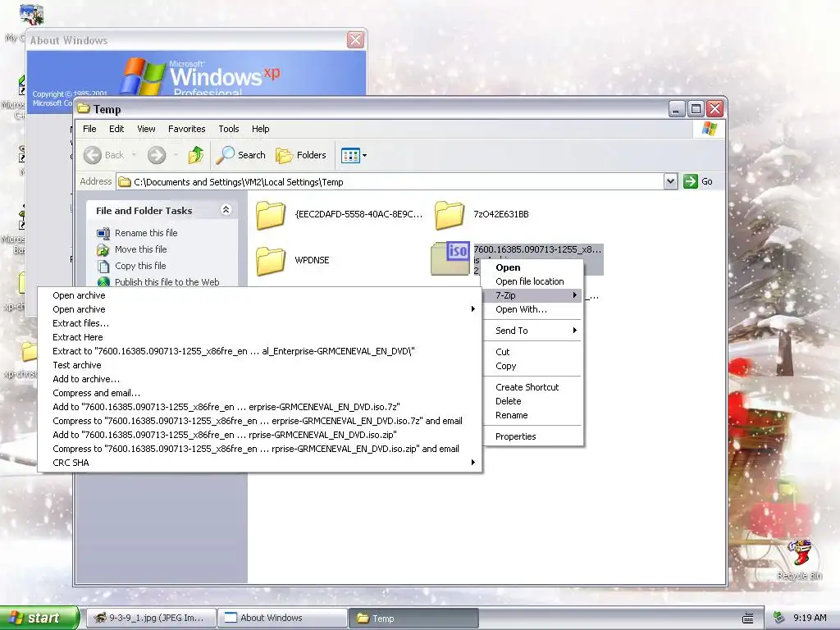
Task: Choose Open file location
Action: coord(532,281)
